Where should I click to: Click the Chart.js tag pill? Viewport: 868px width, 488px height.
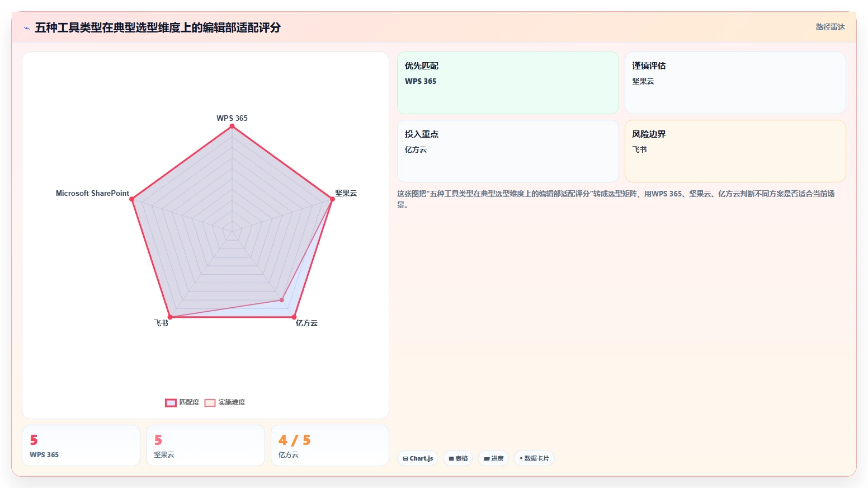(x=418, y=458)
